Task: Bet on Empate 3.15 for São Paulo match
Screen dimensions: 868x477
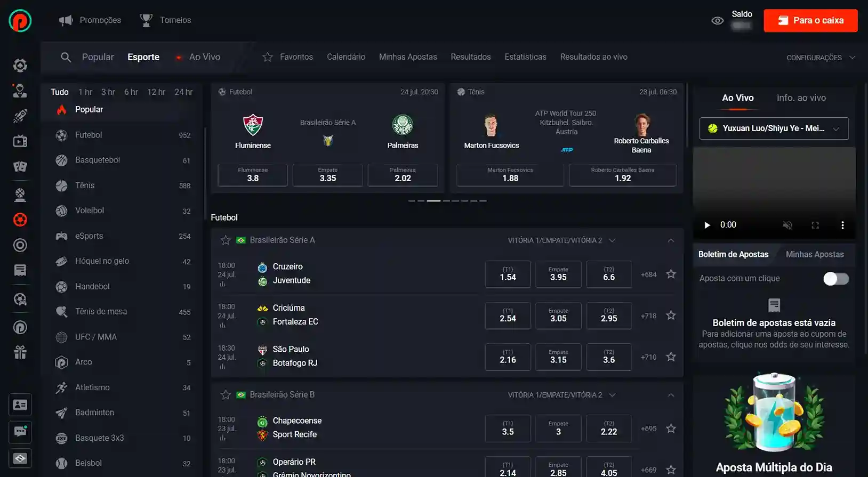Action: pyautogui.click(x=558, y=357)
